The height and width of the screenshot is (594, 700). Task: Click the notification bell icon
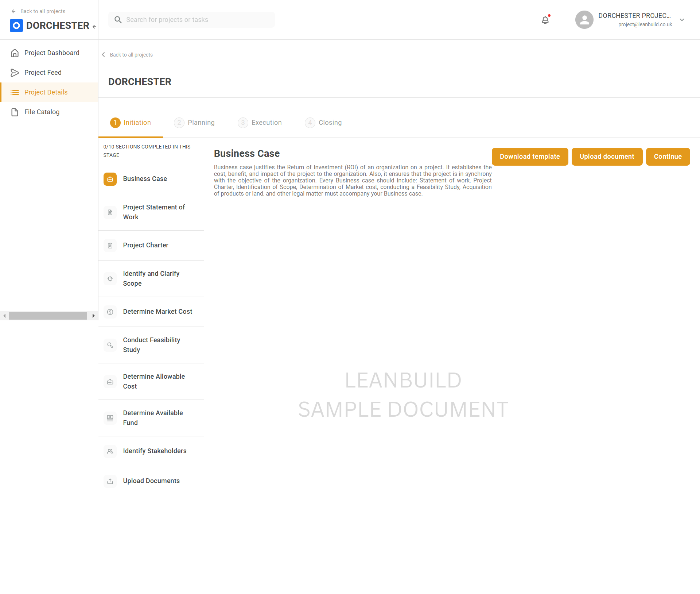[545, 20]
